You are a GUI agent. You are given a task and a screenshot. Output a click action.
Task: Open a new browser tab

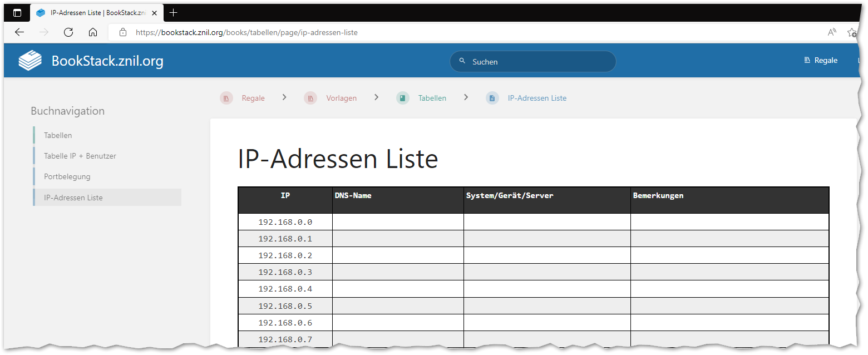tap(174, 13)
